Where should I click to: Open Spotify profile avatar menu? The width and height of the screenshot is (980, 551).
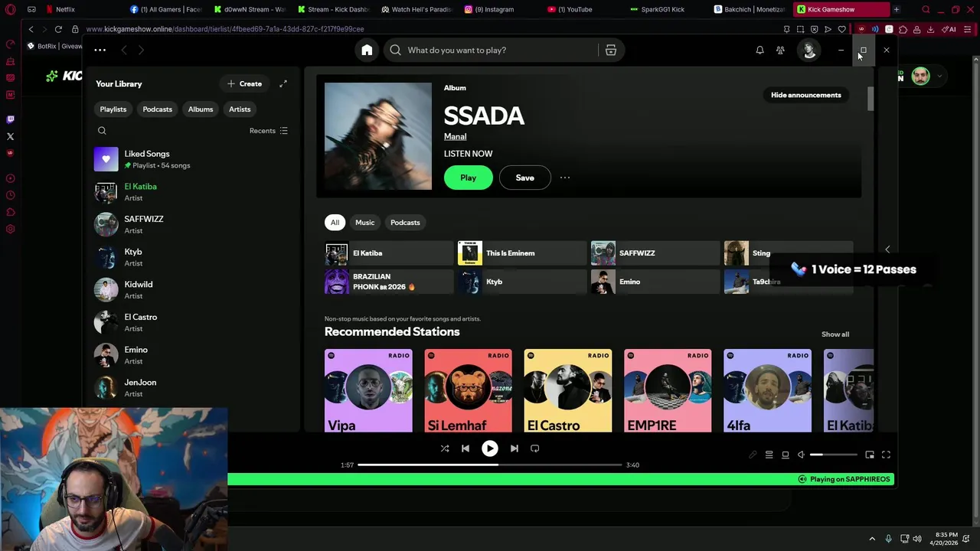pyautogui.click(x=809, y=50)
